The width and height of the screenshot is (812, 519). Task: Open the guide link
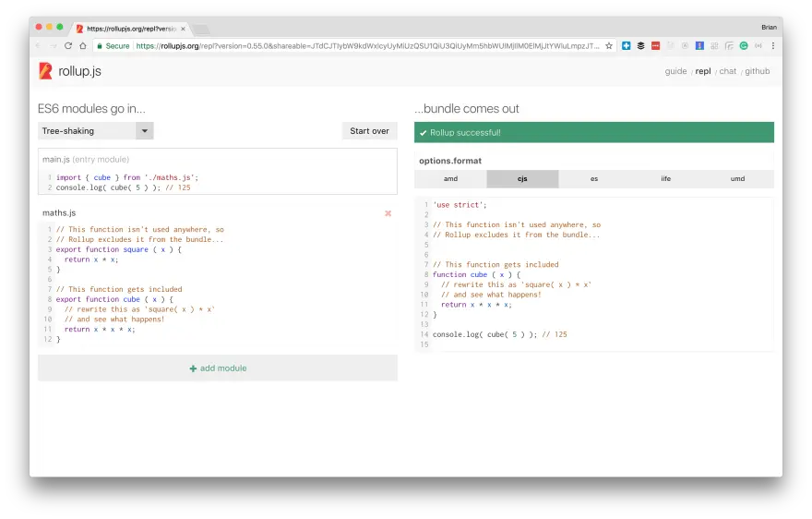(x=675, y=71)
